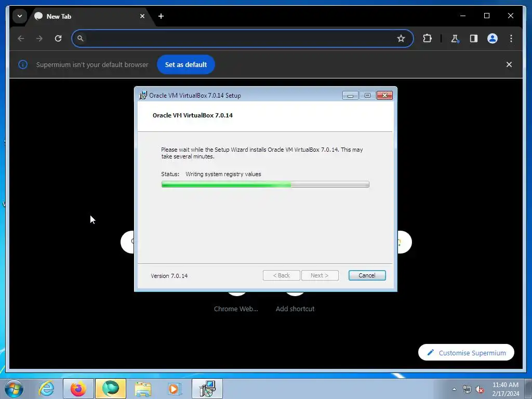Open Windows Media Player from the taskbar
This screenshot has width=532, height=399.
[175, 389]
